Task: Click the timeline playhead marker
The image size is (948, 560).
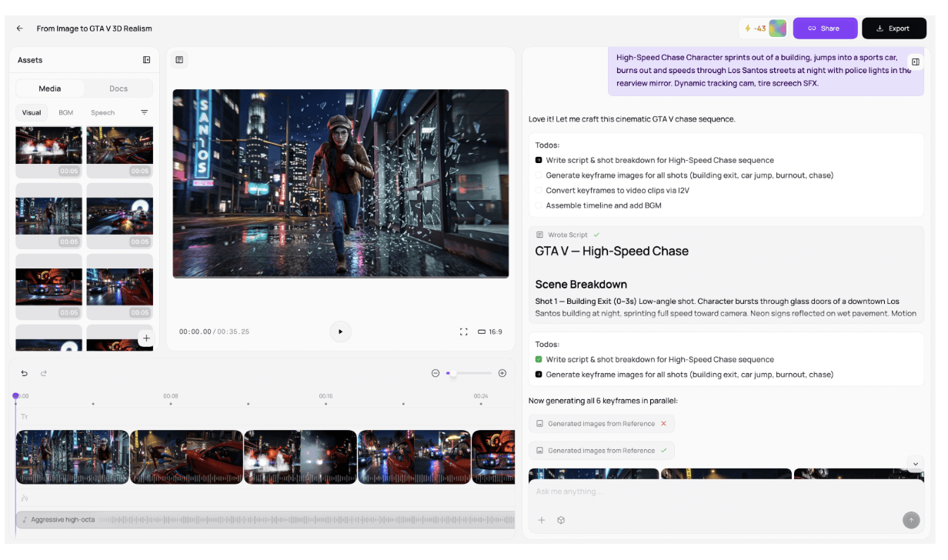Action: pos(15,395)
